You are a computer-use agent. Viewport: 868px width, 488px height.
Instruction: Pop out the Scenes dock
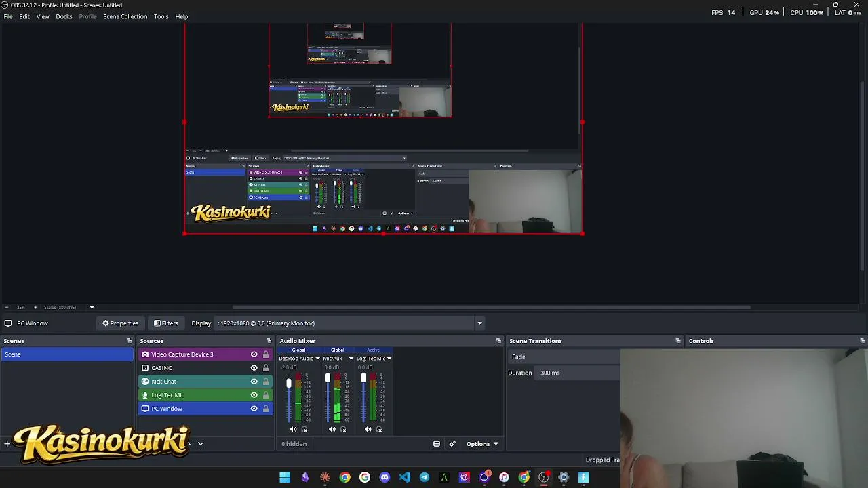pyautogui.click(x=129, y=341)
